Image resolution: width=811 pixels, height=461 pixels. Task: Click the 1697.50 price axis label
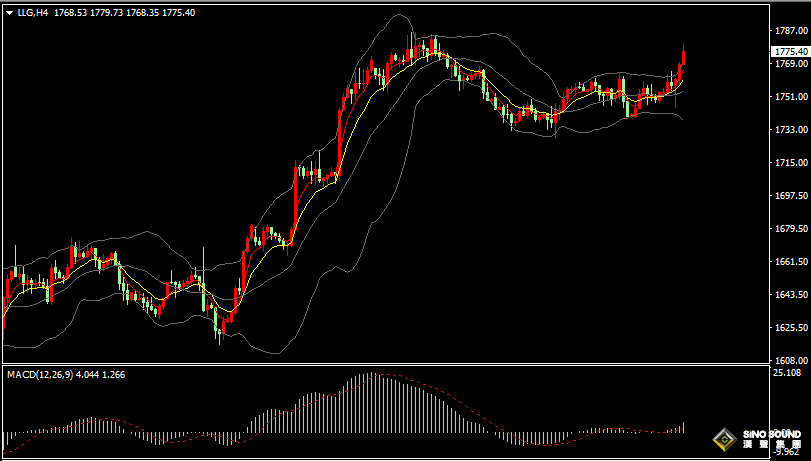[x=789, y=196]
